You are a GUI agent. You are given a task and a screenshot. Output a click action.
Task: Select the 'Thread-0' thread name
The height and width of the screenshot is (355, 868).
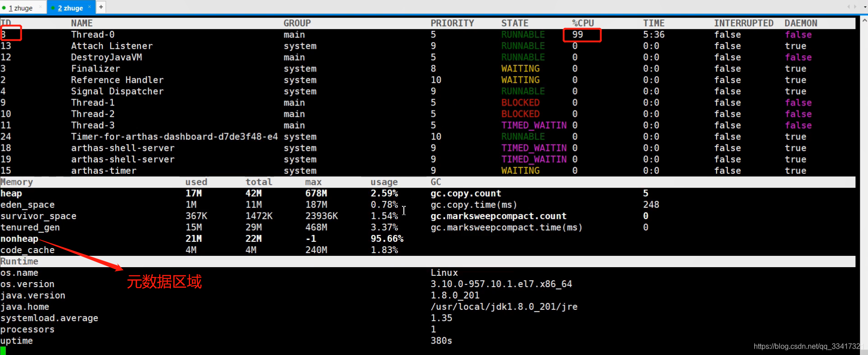(x=92, y=34)
